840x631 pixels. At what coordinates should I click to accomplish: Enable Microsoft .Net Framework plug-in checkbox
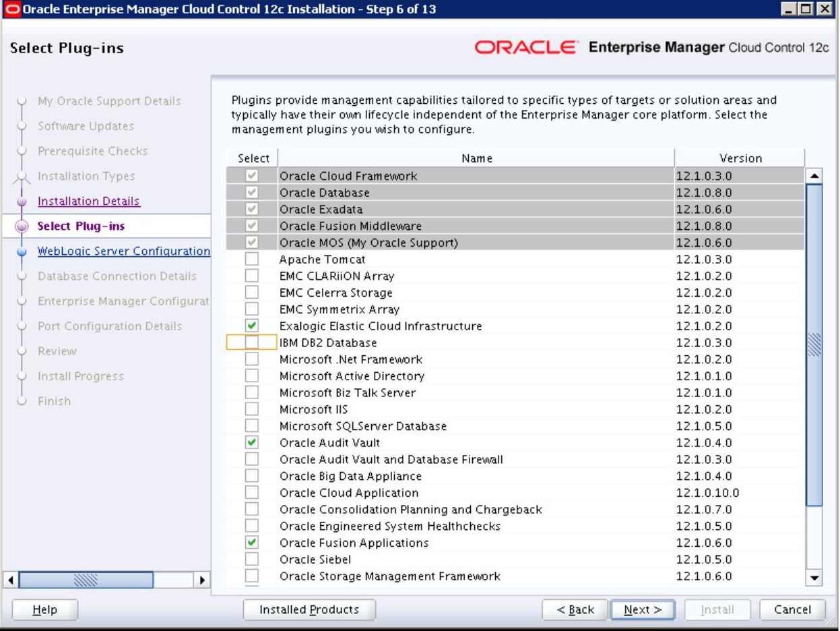(251, 359)
